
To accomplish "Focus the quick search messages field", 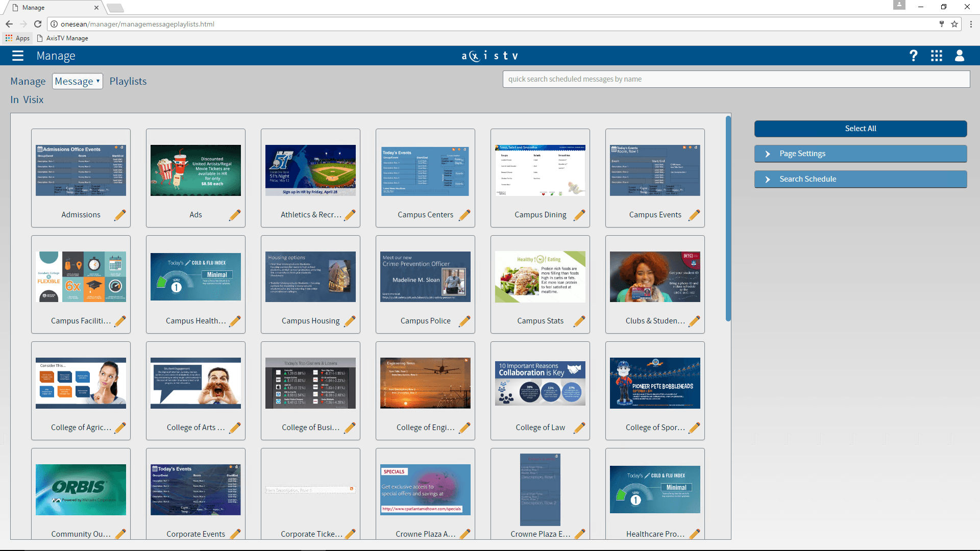I will 736,79.
